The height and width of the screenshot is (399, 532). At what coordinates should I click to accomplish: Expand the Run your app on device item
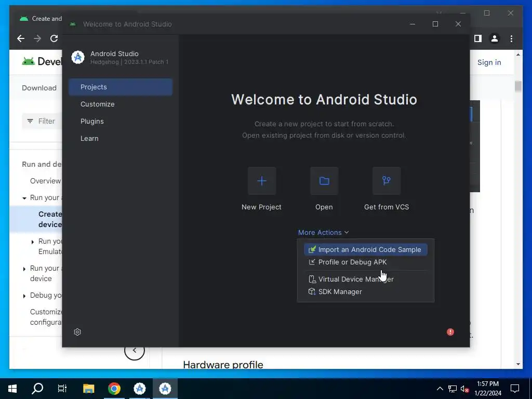[24, 269]
